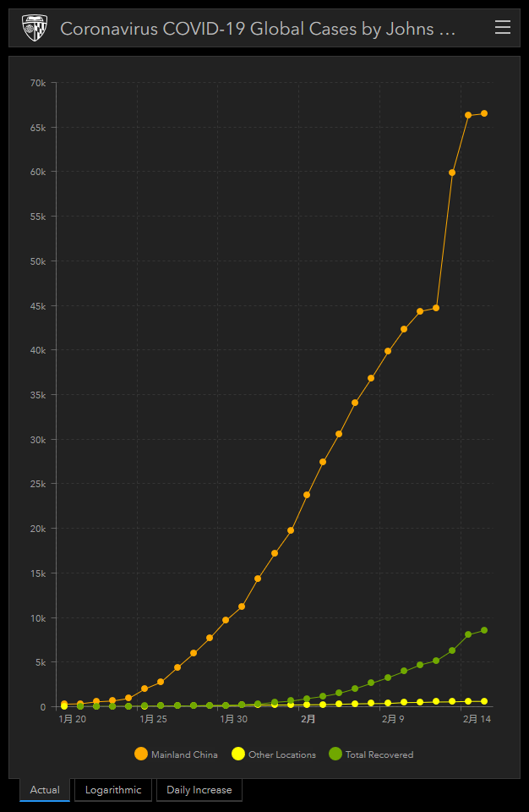Screen dimensions: 529x812
Task: Click the 10k y-axis label
Action: click(38, 618)
